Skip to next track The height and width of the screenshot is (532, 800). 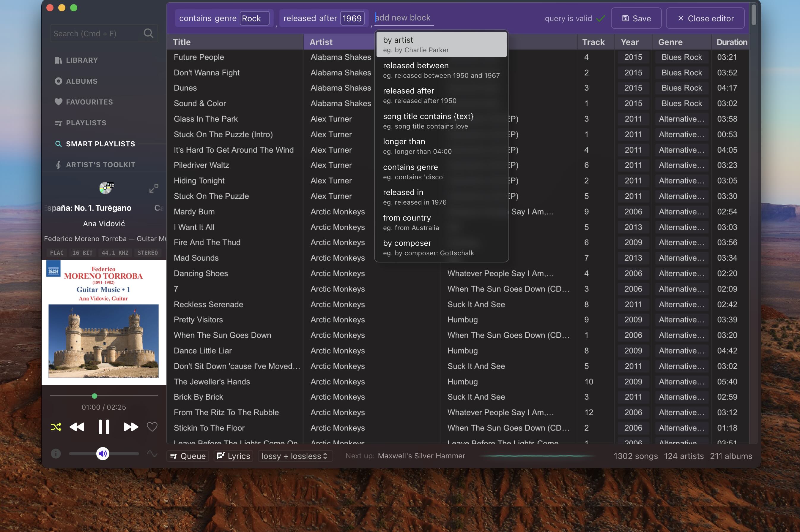131,427
